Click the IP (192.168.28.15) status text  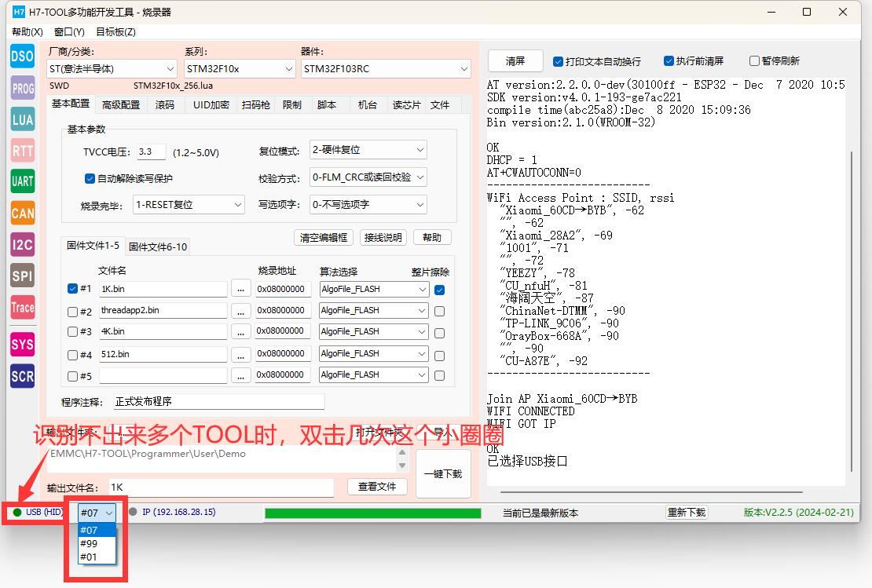179,512
